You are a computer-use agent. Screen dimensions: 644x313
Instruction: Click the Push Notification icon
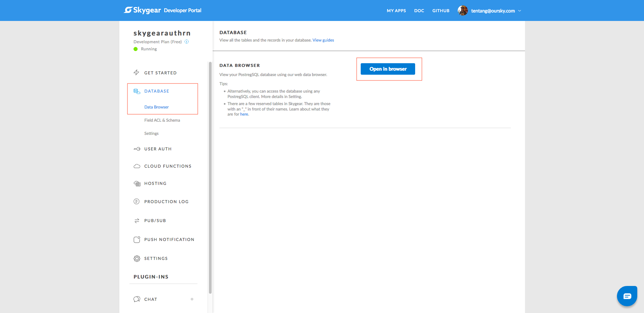click(137, 240)
